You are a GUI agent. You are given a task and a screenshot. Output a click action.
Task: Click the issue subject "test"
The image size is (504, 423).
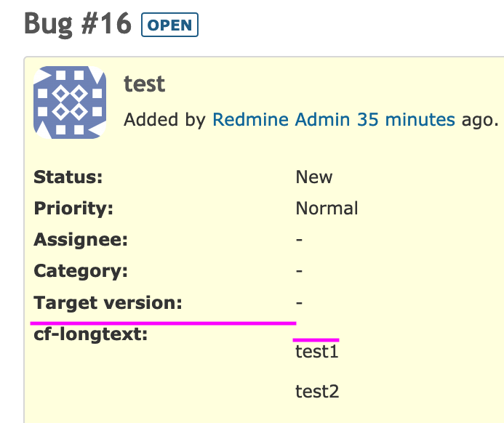tap(145, 84)
